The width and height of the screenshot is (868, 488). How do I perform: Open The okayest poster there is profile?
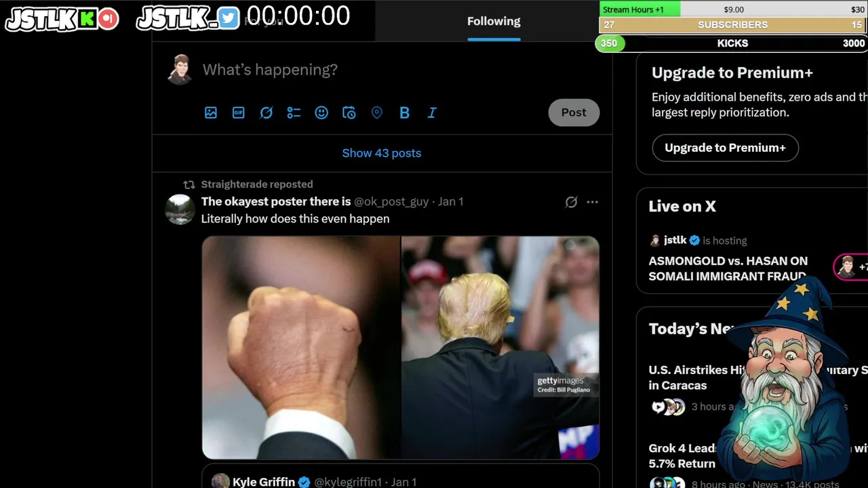pyautogui.click(x=276, y=201)
